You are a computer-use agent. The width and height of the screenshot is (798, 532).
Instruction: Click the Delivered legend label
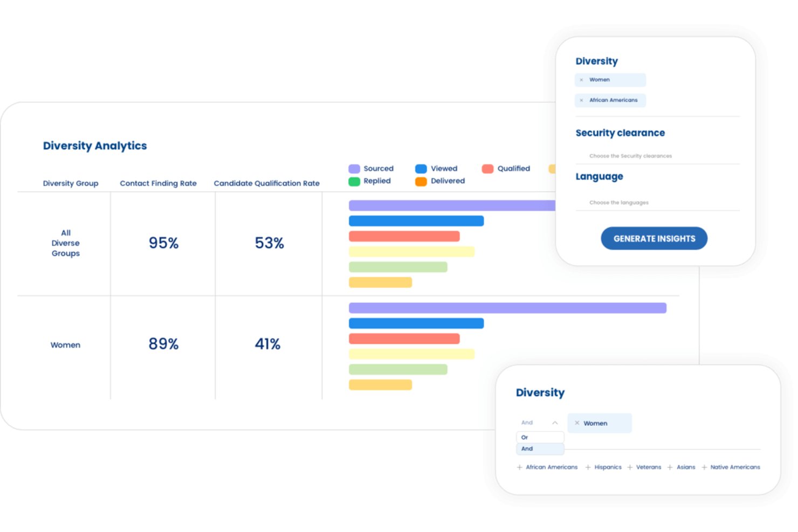coord(448,181)
